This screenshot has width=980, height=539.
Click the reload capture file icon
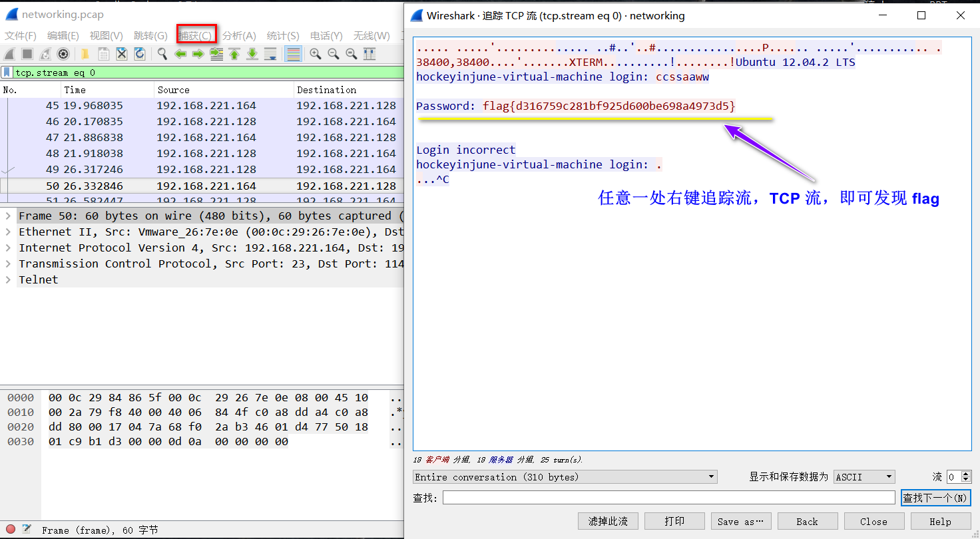point(140,54)
